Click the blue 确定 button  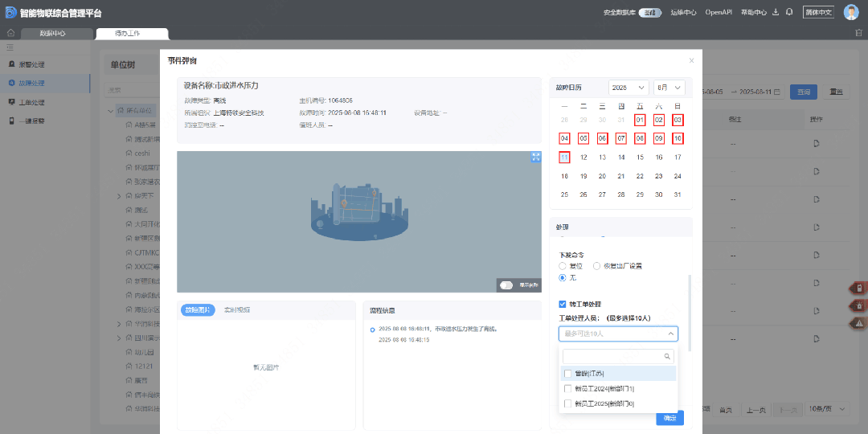coord(669,418)
